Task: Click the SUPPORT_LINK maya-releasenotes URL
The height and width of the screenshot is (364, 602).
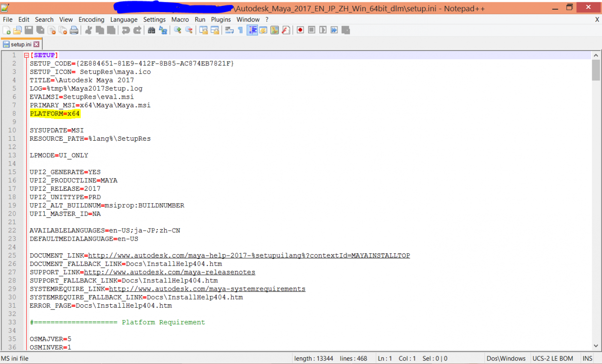Action: tap(170, 272)
